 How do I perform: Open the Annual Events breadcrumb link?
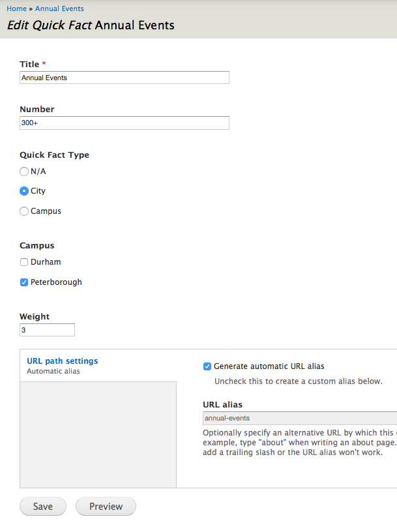(x=59, y=9)
